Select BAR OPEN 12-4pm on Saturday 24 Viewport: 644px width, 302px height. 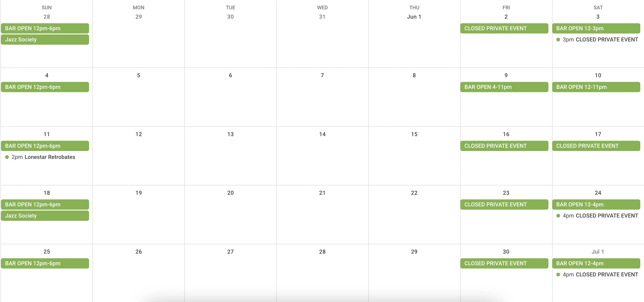(596, 205)
